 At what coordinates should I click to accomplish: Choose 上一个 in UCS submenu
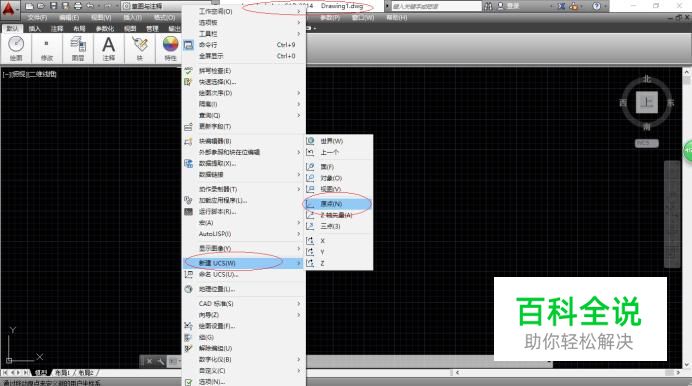339,152
